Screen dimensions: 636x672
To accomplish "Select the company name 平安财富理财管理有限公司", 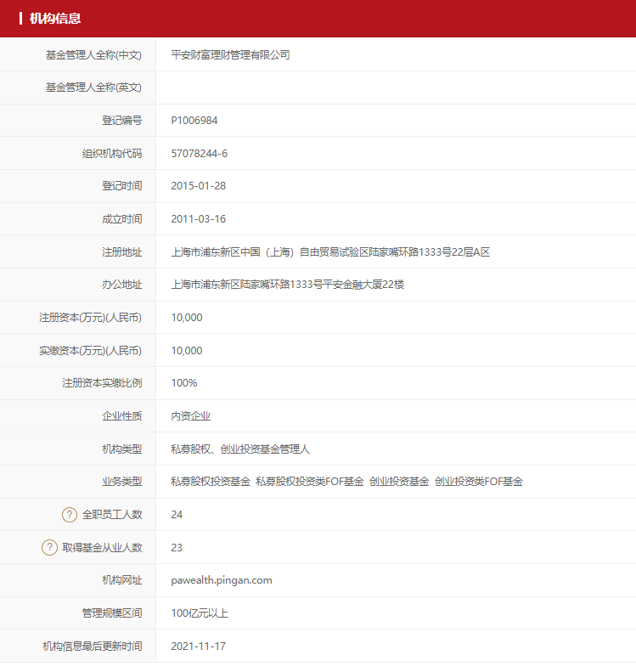I will (x=230, y=55).
